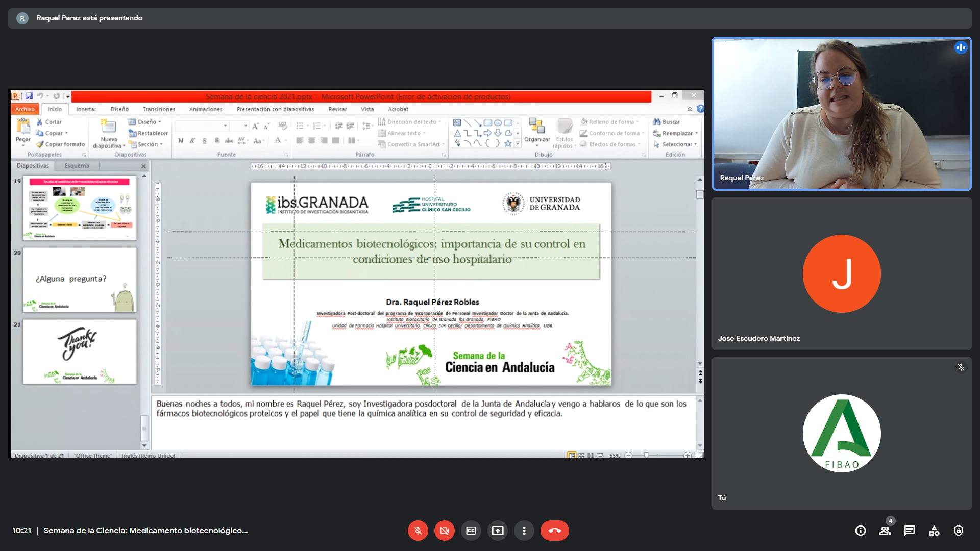The height and width of the screenshot is (551, 980).
Task: Expand customize quick access toolbar arrow
Action: point(68,96)
